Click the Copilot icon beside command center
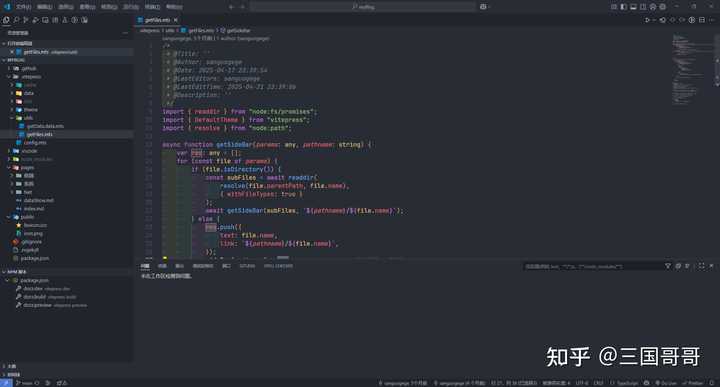This screenshot has width=720, height=387. point(483,6)
